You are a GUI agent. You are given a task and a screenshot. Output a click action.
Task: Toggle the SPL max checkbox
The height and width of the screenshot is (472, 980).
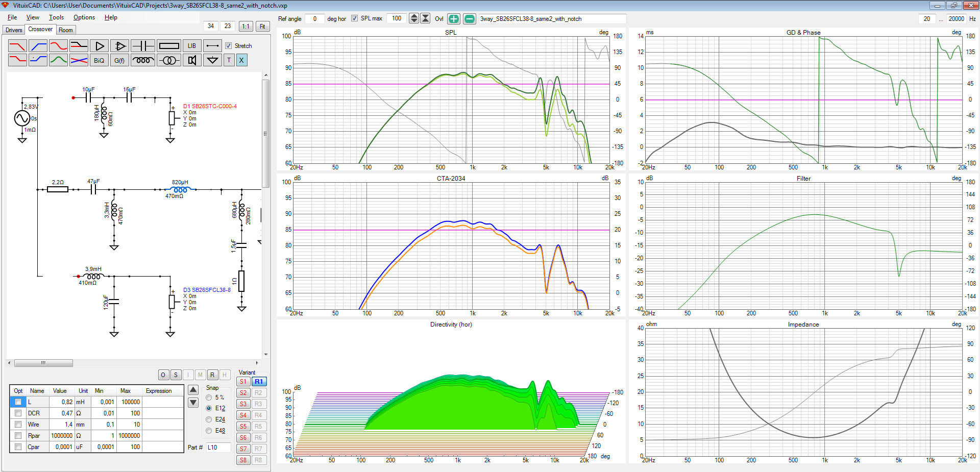coord(354,18)
